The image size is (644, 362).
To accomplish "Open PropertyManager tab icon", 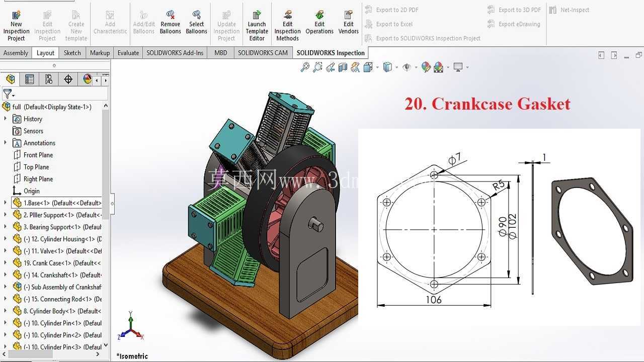I will (30, 79).
